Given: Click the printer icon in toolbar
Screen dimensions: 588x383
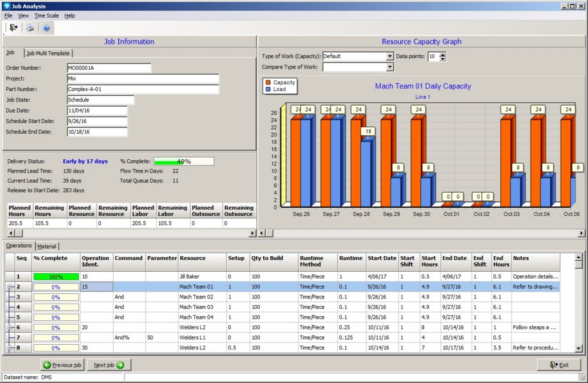Looking at the screenshot, I should pos(30,27).
